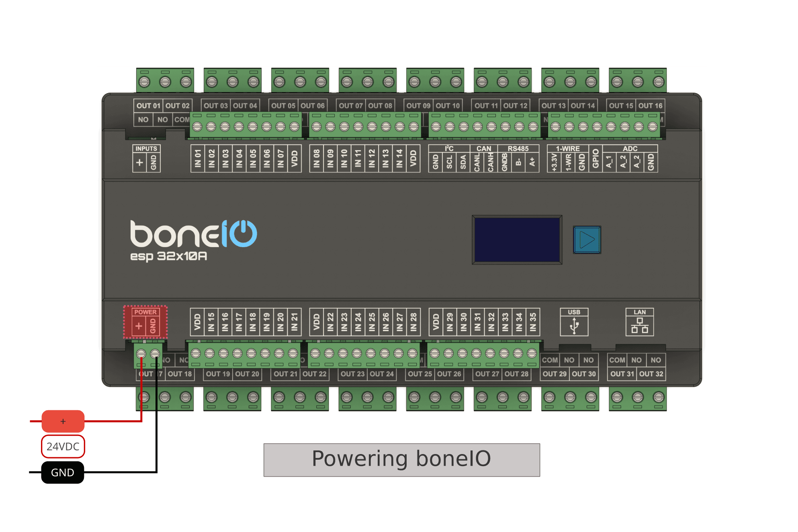Click the OUT 12 label
The width and height of the screenshot is (798, 532).
(x=515, y=106)
